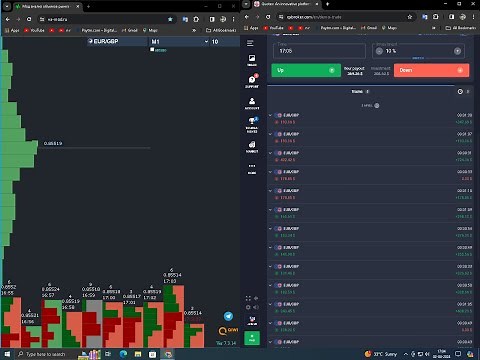The width and height of the screenshot is (480, 360).
Task: Open All Bookmarks folder in the right window
Action: [x=461, y=28]
